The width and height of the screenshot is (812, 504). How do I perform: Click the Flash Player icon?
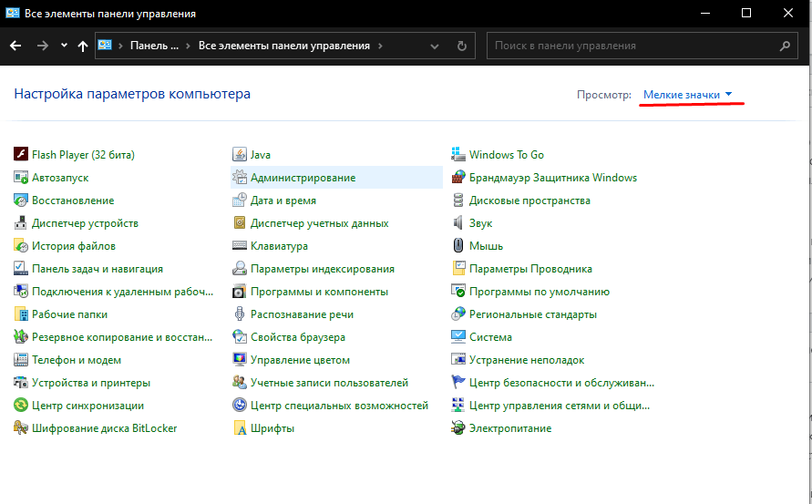21,155
